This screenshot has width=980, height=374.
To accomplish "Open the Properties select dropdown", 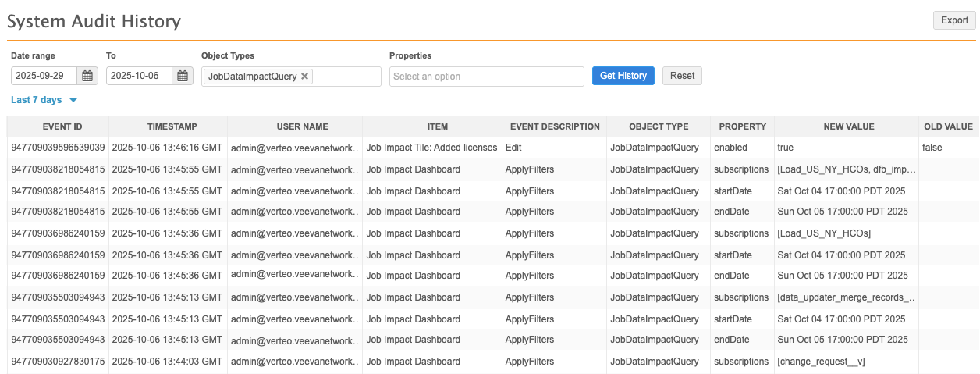I will (486, 77).
